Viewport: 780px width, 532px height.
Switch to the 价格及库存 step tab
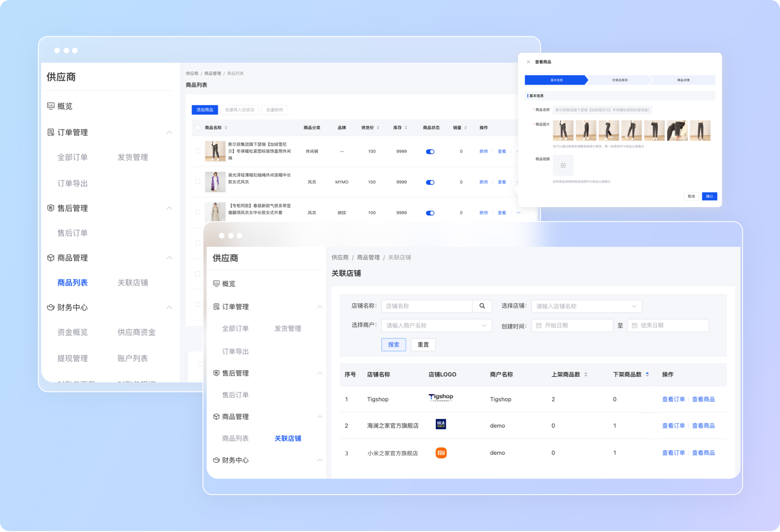click(x=620, y=80)
